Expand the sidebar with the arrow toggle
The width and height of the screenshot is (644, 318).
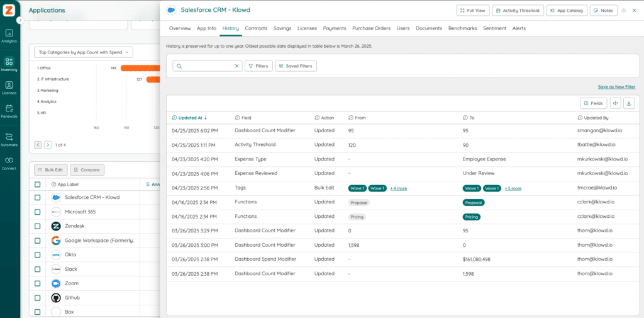pos(19,20)
